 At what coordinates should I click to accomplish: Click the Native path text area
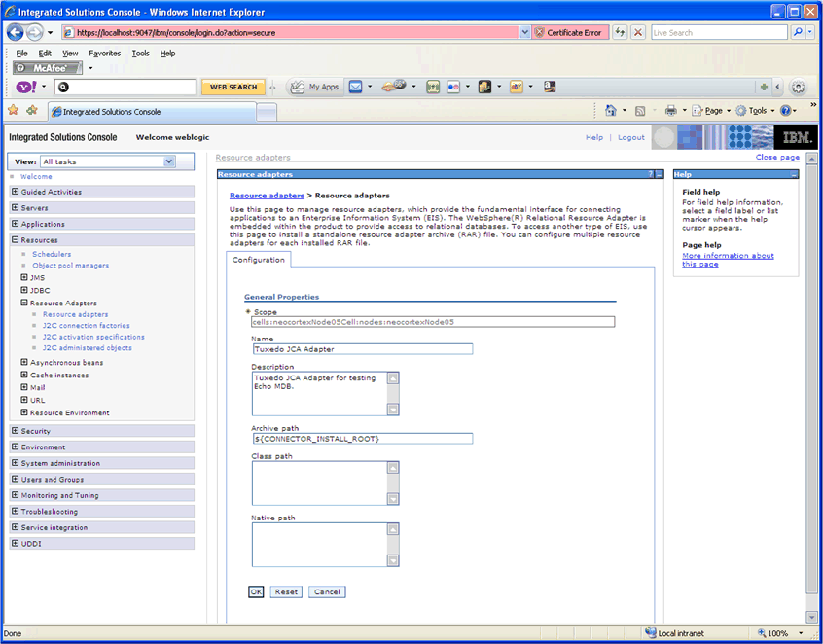pyautogui.click(x=326, y=545)
